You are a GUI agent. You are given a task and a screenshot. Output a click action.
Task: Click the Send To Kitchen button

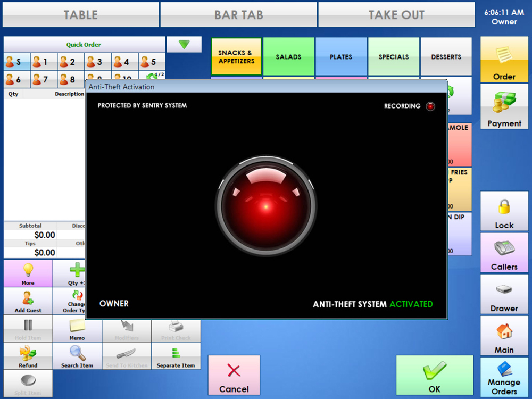coord(127,356)
